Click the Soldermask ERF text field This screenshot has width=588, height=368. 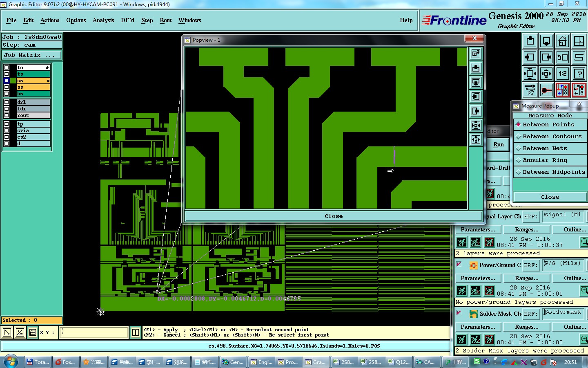coord(563,313)
